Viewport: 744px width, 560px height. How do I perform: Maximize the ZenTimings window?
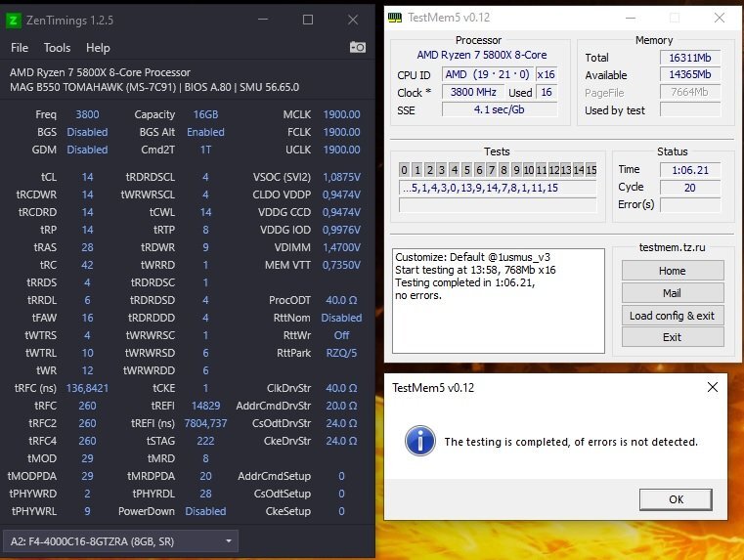tap(308, 20)
